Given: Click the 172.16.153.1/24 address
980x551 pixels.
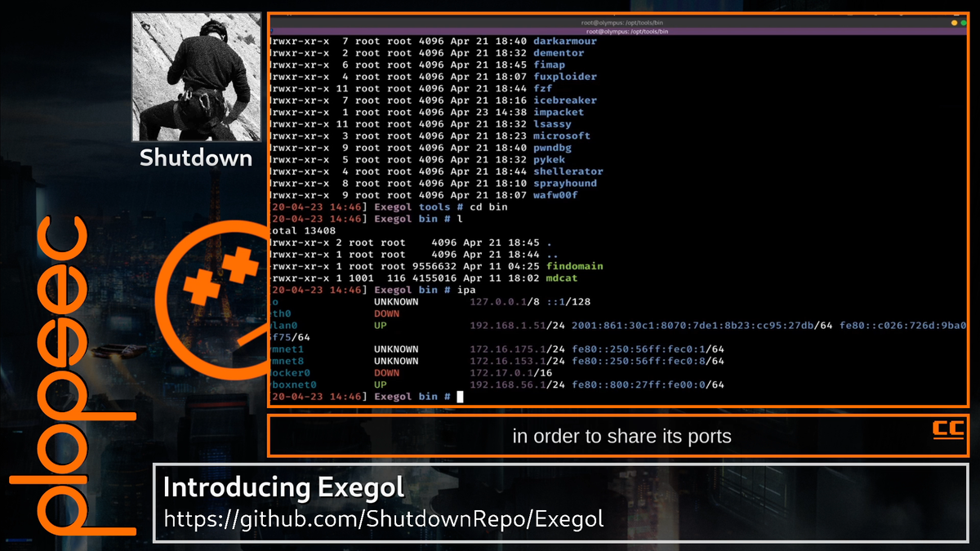Looking at the screenshot, I should [518, 361].
